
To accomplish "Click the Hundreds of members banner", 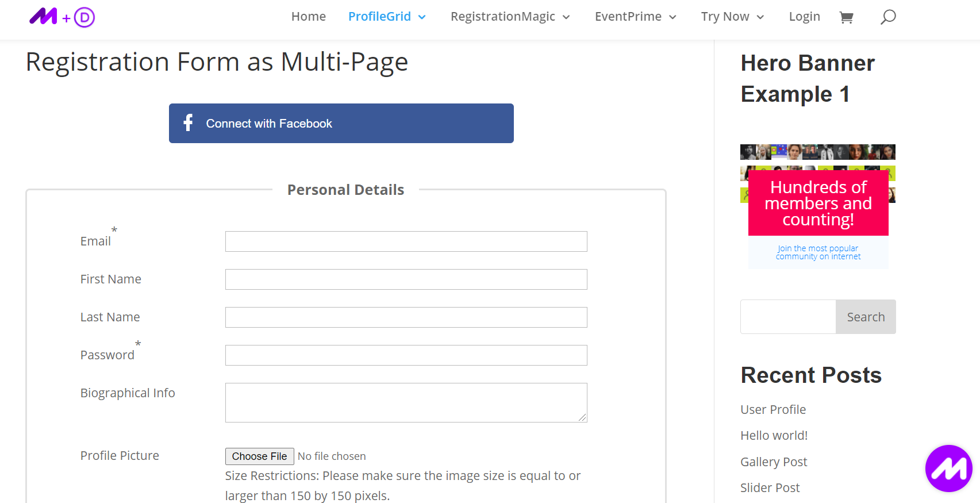I will (x=818, y=203).
